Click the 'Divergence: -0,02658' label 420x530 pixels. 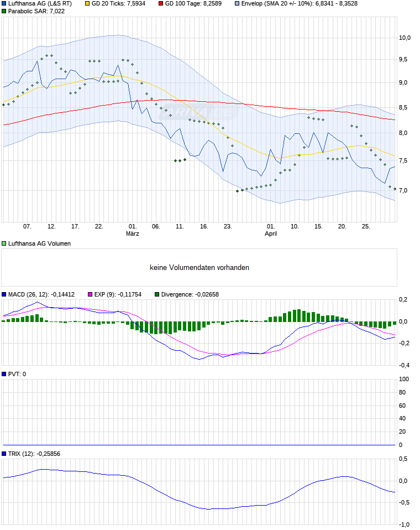[190, 295]
